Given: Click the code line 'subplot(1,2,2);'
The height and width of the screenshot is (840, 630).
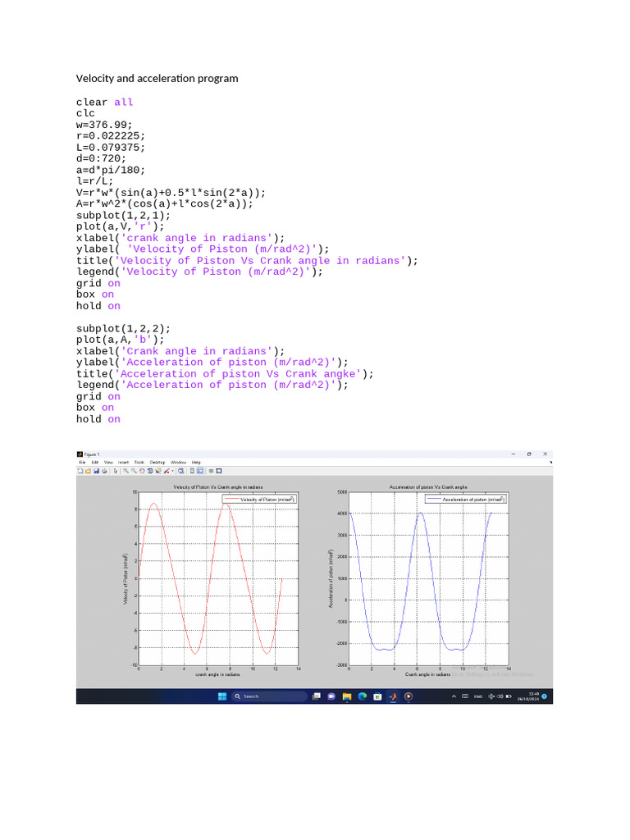Looking at the screenshot, I should point(123,328).
